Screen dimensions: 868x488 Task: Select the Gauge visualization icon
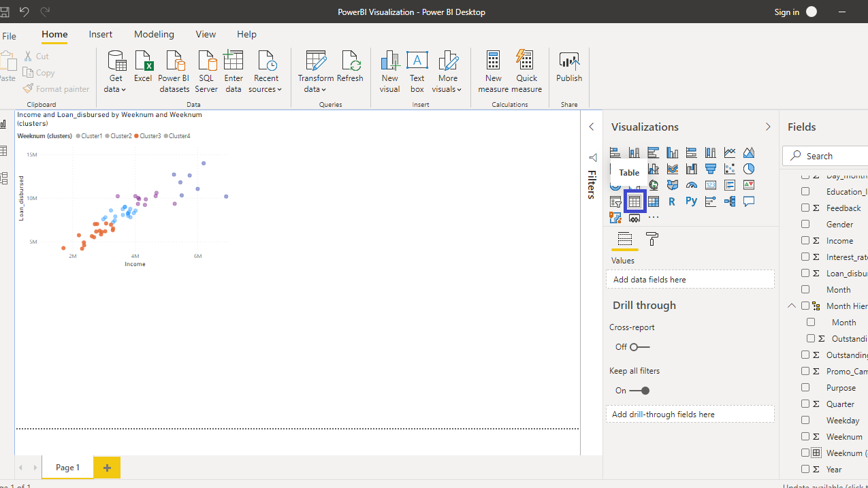(692, 185)
